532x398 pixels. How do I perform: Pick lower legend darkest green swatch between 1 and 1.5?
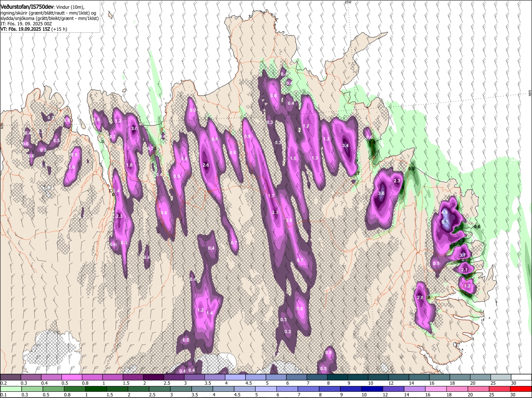tap(96, 389)
